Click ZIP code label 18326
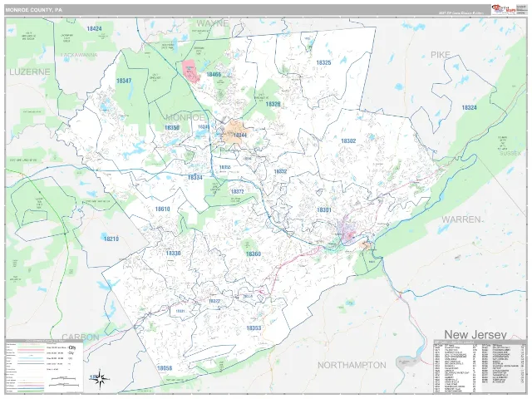The image size is (532, 399). coord(273,104)
